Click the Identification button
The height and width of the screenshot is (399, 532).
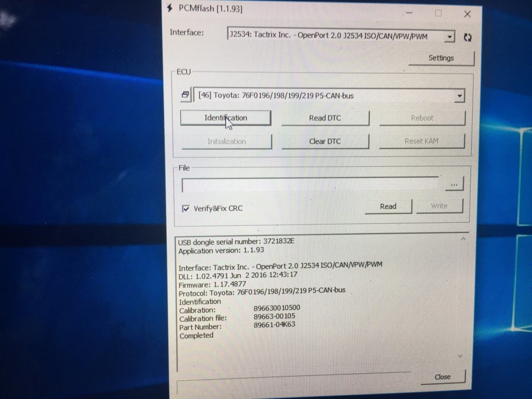pos(226,118)
